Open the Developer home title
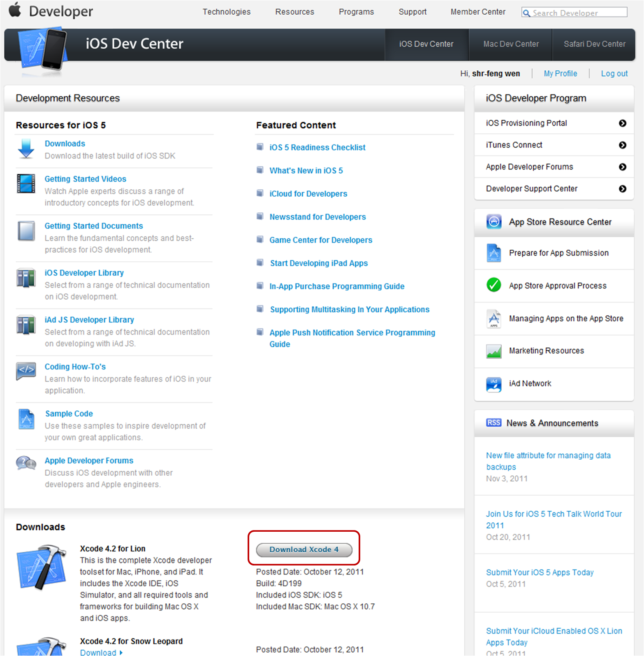This screenshot has height=656, width=644. click(x=61, y=12)
